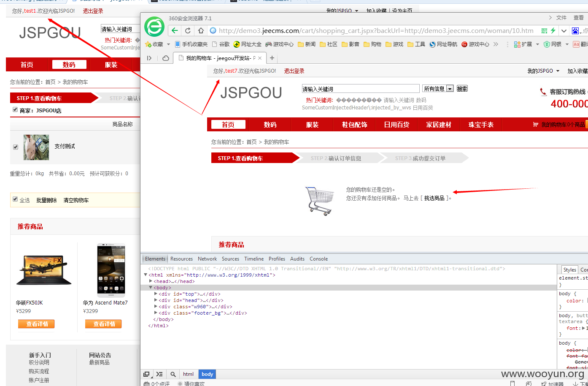This screenshot has height=386, width=588.
Task: Open the 谷歌 bookmark
Action: click(x=221, y=44)
